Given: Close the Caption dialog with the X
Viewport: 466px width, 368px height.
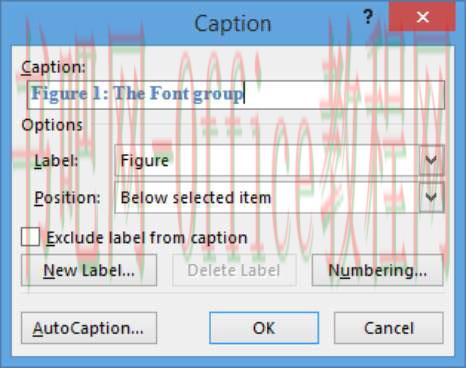Looking at the screenshot, I should pos(422,17).
